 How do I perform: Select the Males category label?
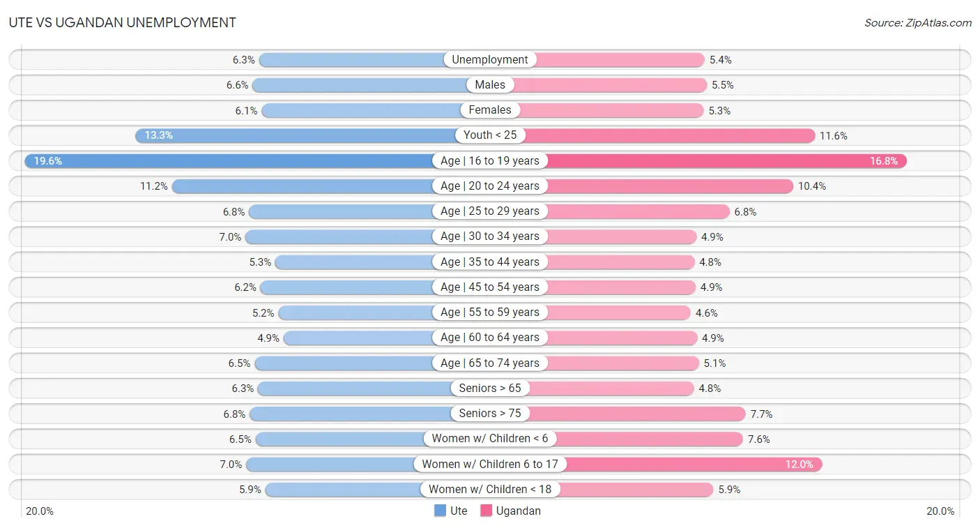(x=490, y=85)
